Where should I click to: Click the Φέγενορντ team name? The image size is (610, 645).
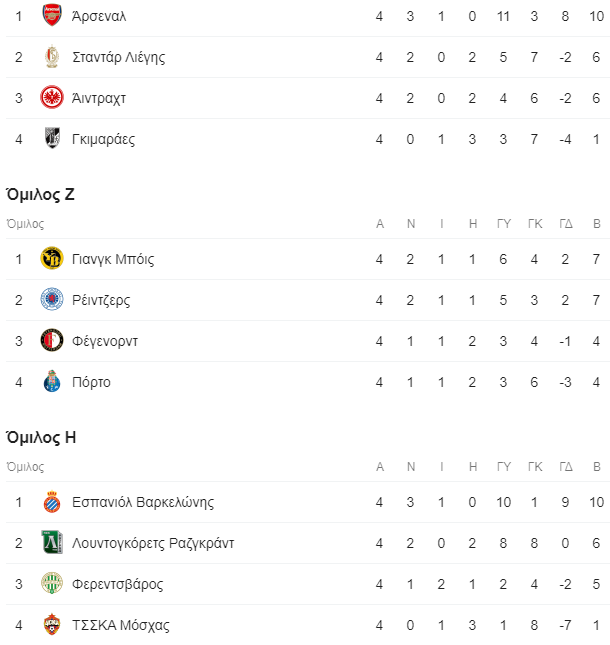point(105,341)
